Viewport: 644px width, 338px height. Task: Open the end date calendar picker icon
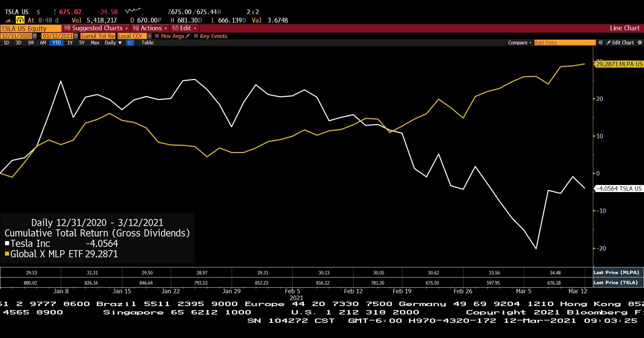pos(76,36)
